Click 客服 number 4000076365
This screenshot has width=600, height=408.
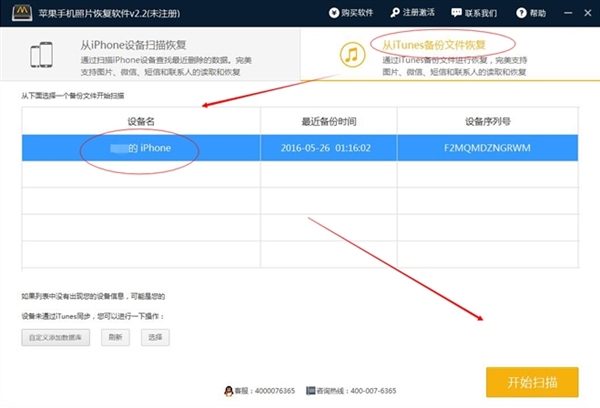[264, 391]
